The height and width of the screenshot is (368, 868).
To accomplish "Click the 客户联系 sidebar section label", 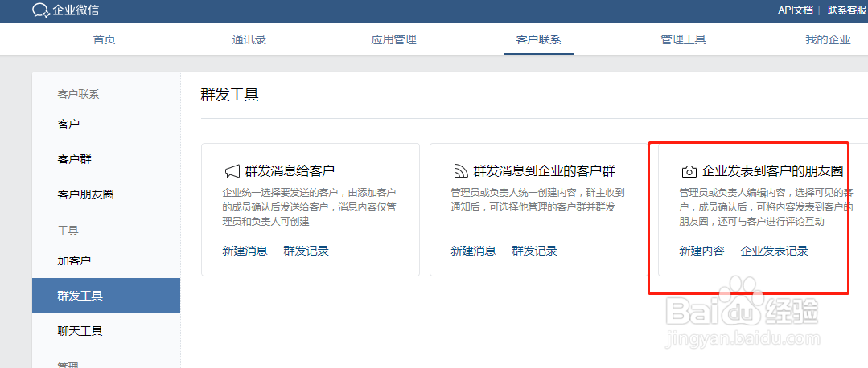I will tap(78, 95).
